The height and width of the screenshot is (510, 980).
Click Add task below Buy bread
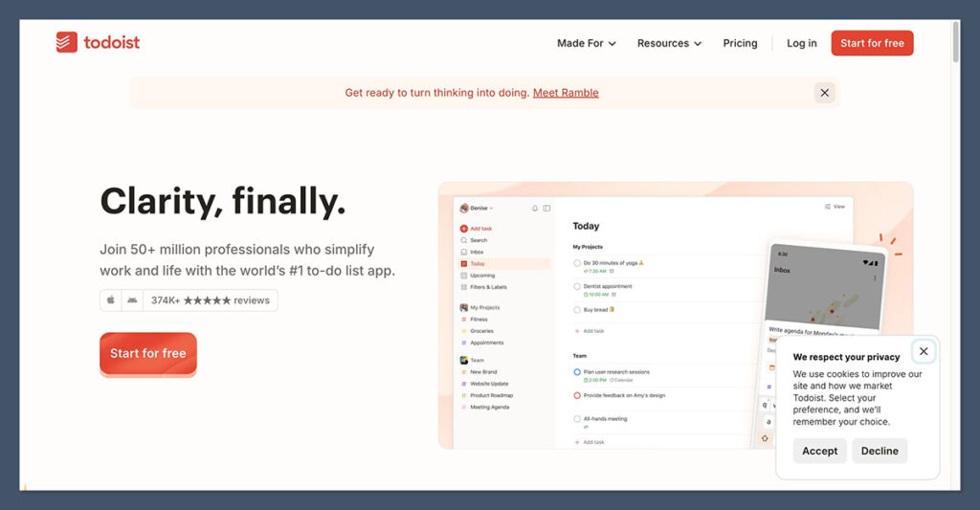(590, 331)
